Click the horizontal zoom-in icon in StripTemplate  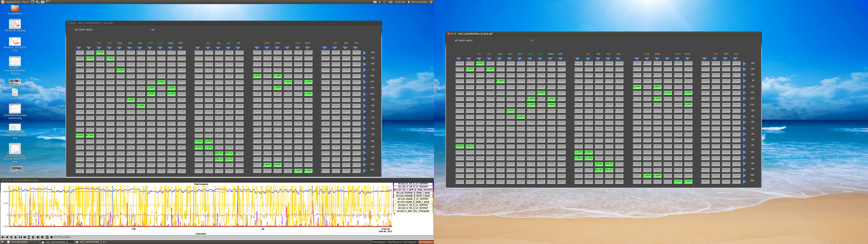[20, 237]
